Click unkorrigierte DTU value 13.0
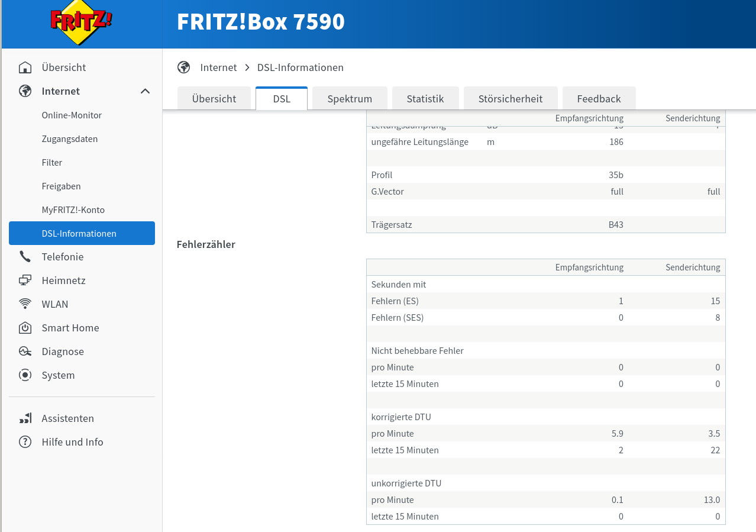The height and width of the screenshot is (532, 756). (x=712, y=499)
